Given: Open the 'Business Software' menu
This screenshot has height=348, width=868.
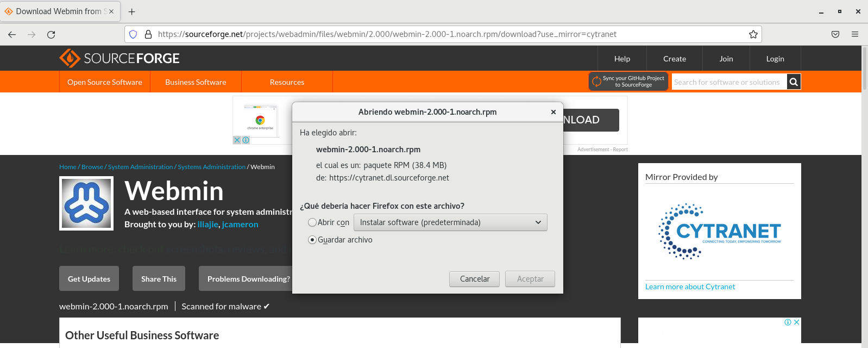Looking at the screenshot, I should pos(196,82).
